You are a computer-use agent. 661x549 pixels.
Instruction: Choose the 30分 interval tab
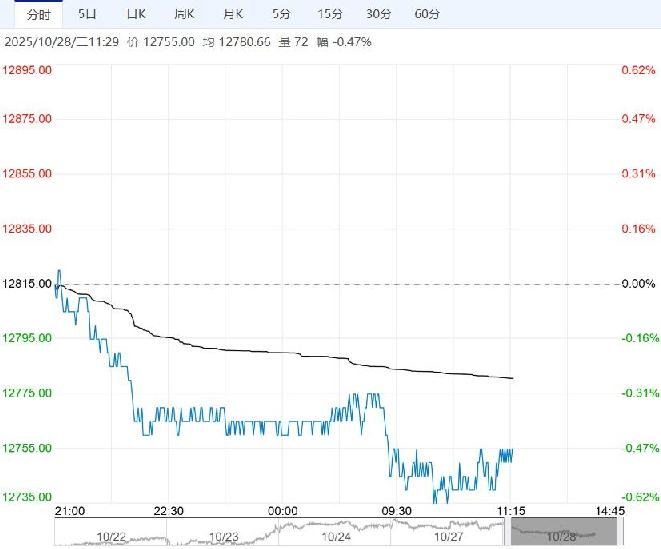(378, 14)
